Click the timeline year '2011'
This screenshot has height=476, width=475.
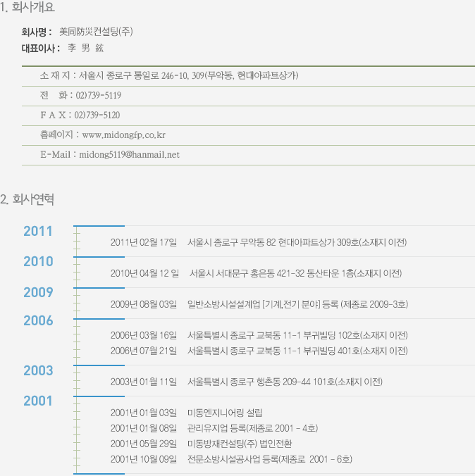point(38,232)
